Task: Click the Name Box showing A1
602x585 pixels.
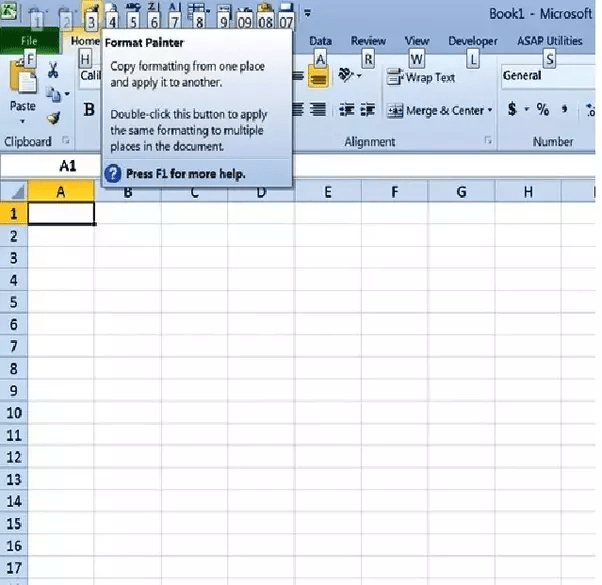Action: pyautogui.click(x=51, y=166)
